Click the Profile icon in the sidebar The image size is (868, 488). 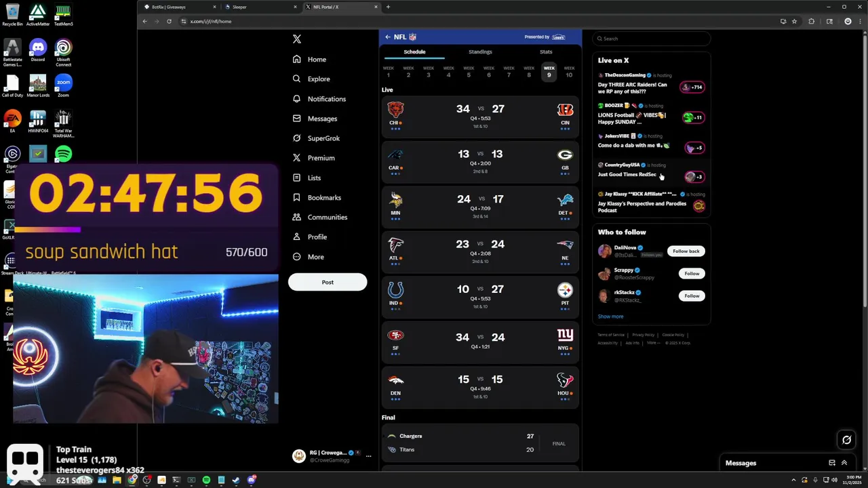tap(296, 237)
